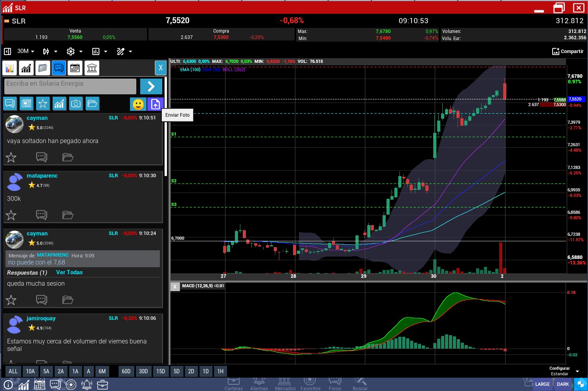This screenshot has height=391, width=588.
Task: Star cayman's 'queda mucha sesion' message
Action: pyautogui.click(x=11, y=300)
